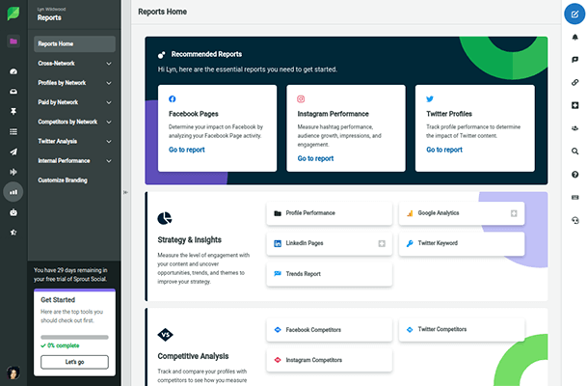This screenshot has height=386, width=588.
Task: Open the Reports bar chart icon
Action: (13, 192)
